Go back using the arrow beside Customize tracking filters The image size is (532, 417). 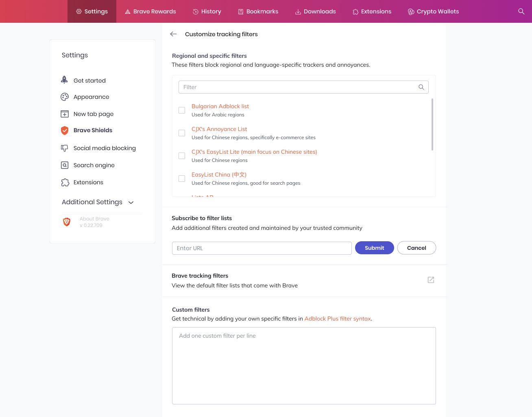click(x=174, y=34)
